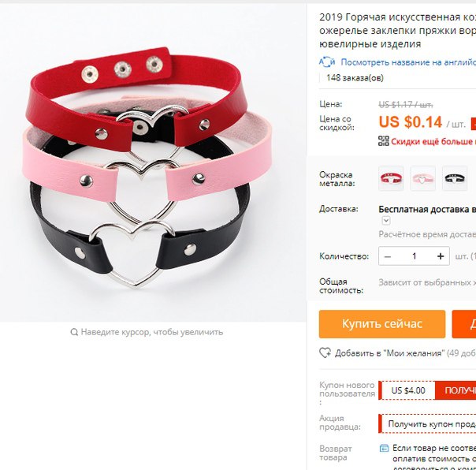Select the red choker color option

point(391,178)
